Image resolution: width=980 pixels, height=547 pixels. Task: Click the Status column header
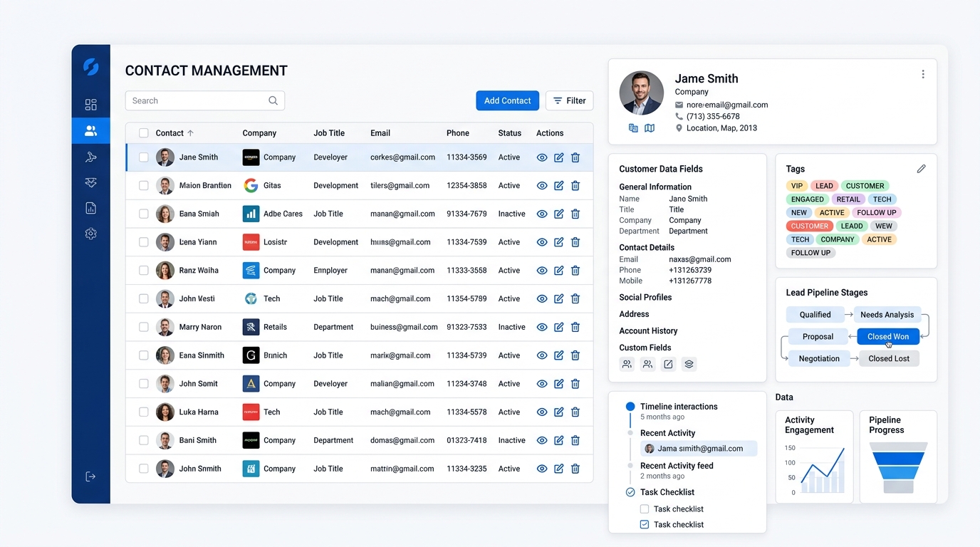pyautogui.click(x=510, y=133)
